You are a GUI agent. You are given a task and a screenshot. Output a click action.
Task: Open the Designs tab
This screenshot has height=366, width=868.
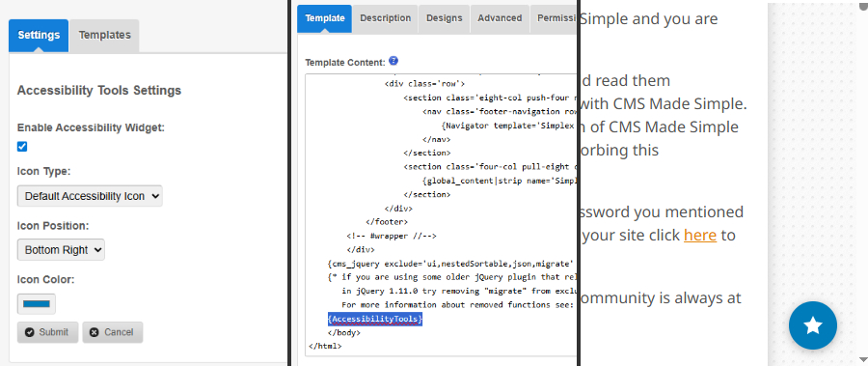pyautogui.click(x=444, y=18)
